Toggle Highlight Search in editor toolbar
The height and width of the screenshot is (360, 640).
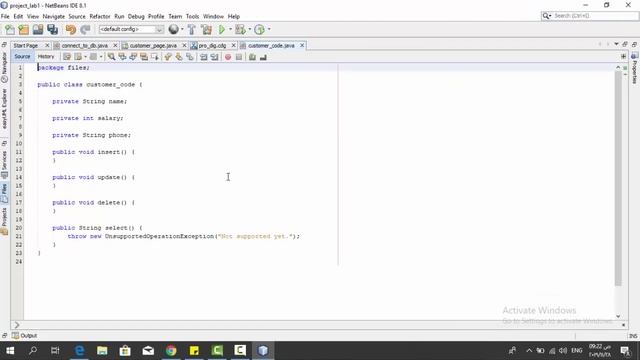click(x=144, y=57)
